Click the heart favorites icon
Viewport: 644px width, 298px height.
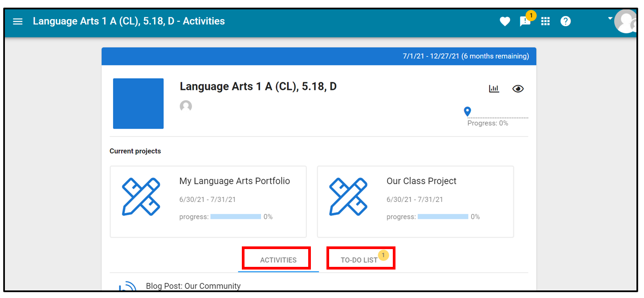coord(505,21)
